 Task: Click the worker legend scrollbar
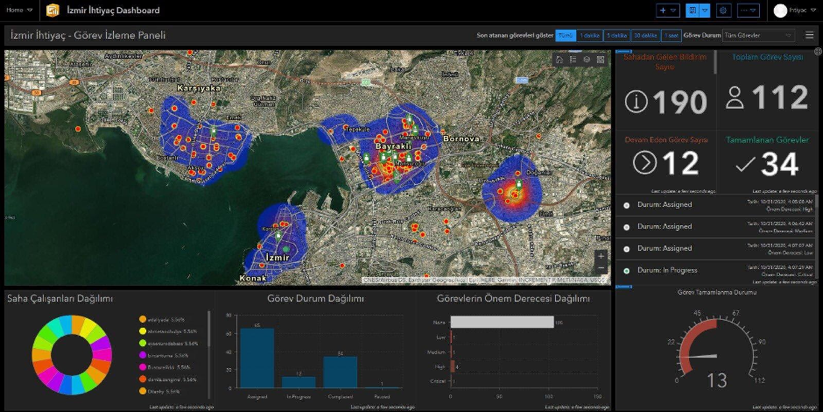tap(209, 328)
